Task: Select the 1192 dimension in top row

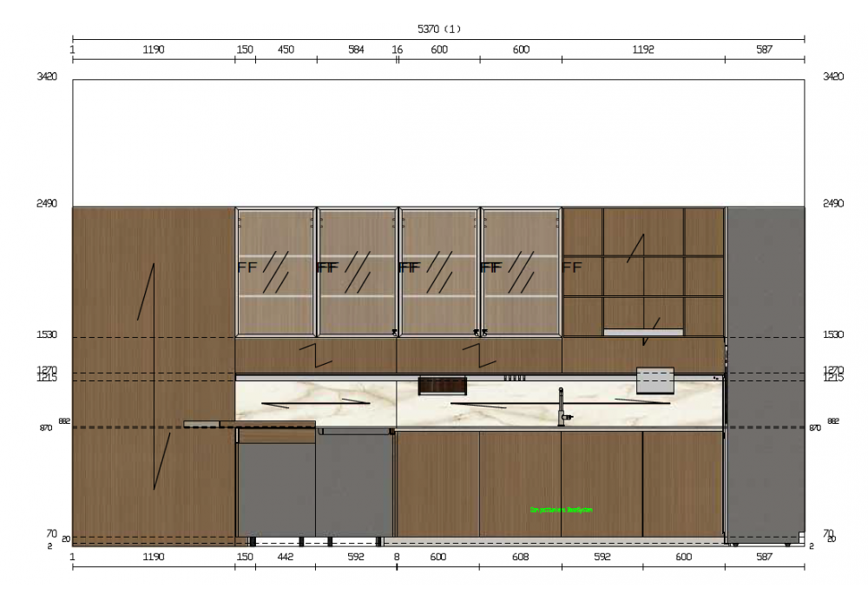Action: [642, 50]
